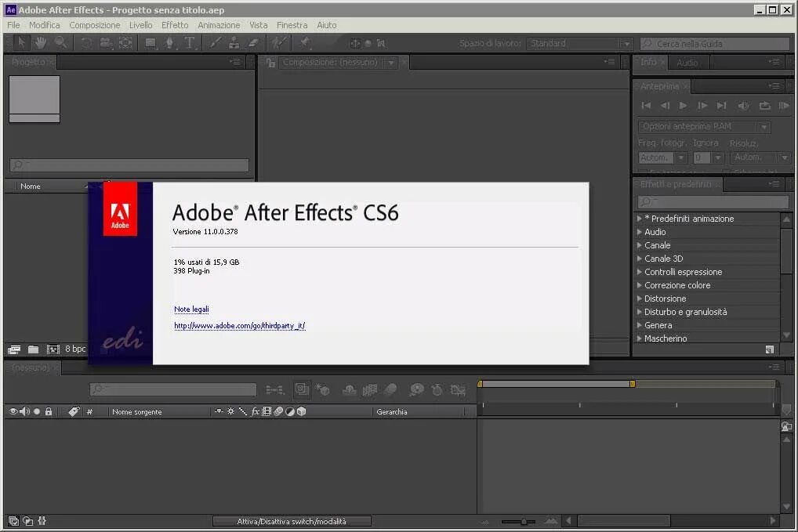Select the Clone Stamp tool
The width and height of the screenshot is (798, 532).
(234, 43)
